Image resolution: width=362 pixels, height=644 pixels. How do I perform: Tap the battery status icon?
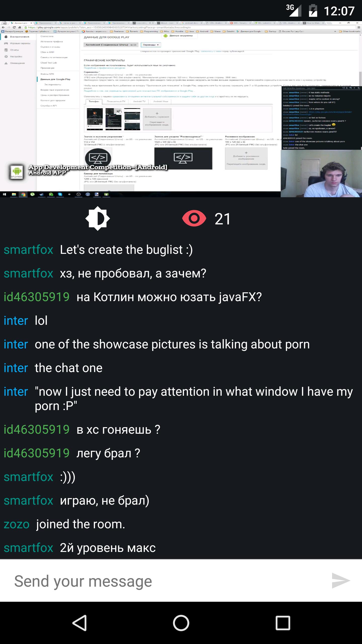click(313, 11)
